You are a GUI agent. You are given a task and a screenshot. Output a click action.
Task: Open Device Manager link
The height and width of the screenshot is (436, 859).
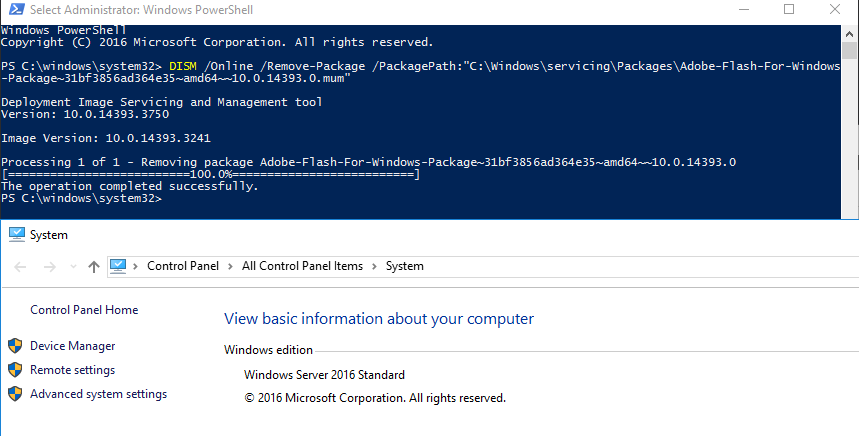[72, 346]
